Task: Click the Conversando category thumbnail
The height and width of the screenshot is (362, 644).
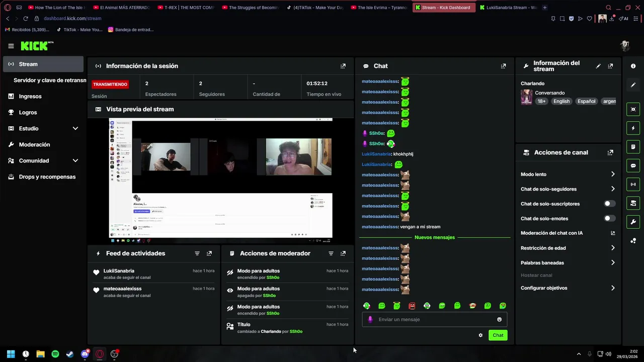Action: 526,97
